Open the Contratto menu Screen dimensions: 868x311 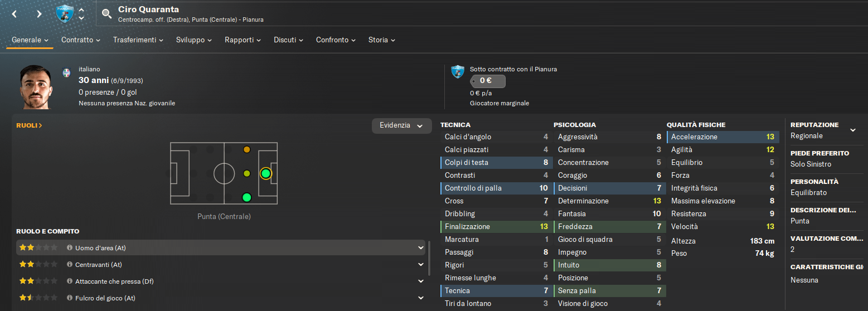pyautogui.click(x=81, y=40)
